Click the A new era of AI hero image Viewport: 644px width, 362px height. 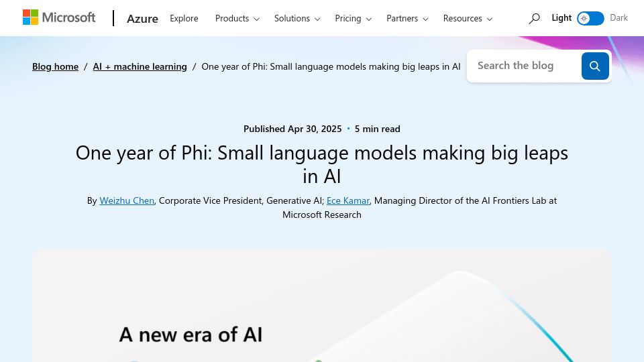(322, 306)
